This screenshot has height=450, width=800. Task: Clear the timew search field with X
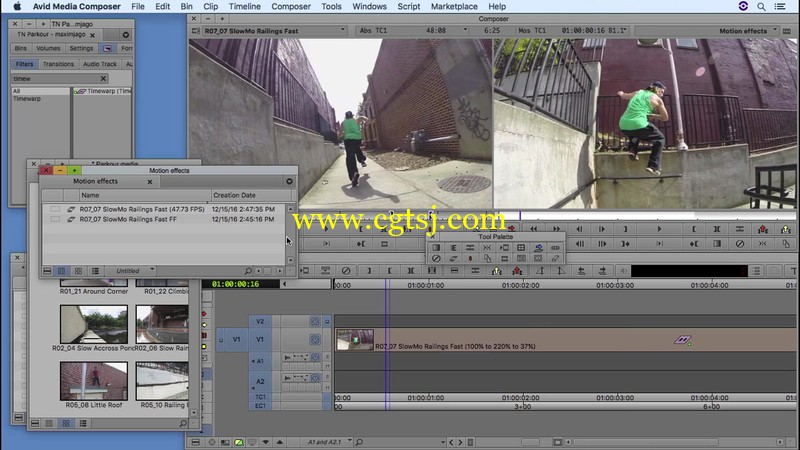[x=103, y=79]
